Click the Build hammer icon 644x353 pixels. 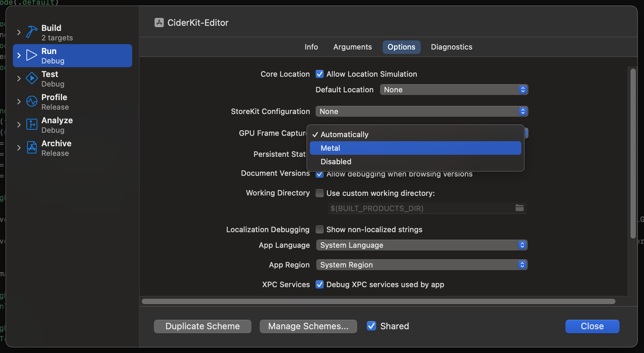32,32
